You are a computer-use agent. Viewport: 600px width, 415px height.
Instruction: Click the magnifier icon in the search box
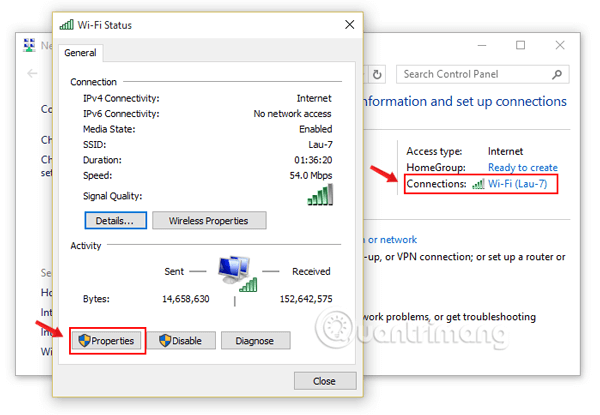click(x=555, y=74)
